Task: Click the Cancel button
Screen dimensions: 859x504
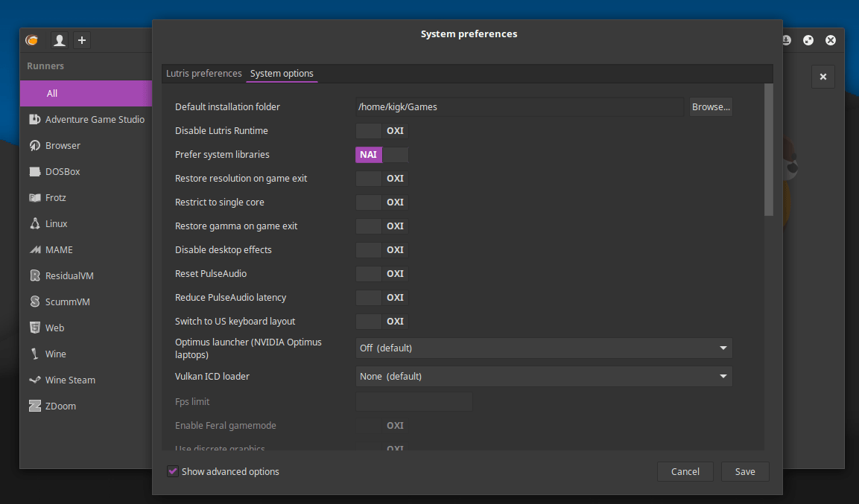Action: click(x=685, y=471)
